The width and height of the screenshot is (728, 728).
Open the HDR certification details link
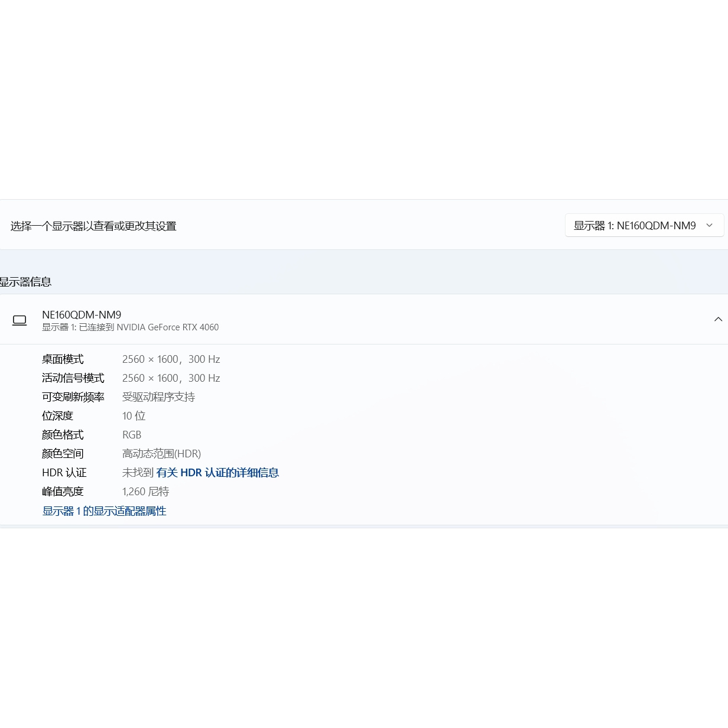pos(217,473)
